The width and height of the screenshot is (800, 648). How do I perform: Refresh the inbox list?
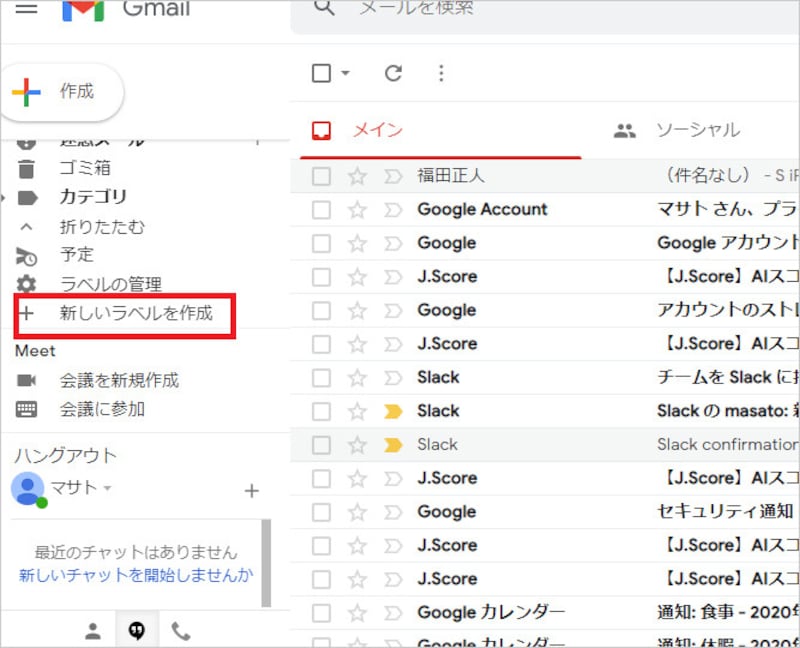(x=392, y=73)
